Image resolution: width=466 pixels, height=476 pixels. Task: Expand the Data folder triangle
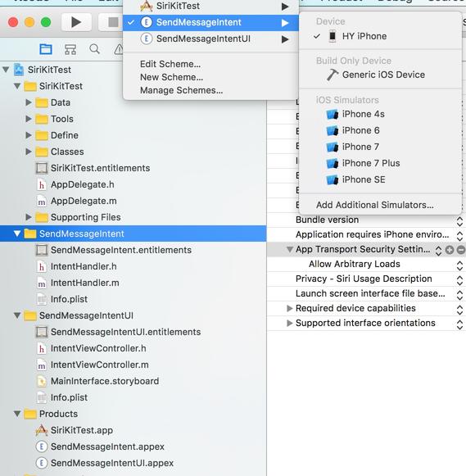click(x=29, y=102)
